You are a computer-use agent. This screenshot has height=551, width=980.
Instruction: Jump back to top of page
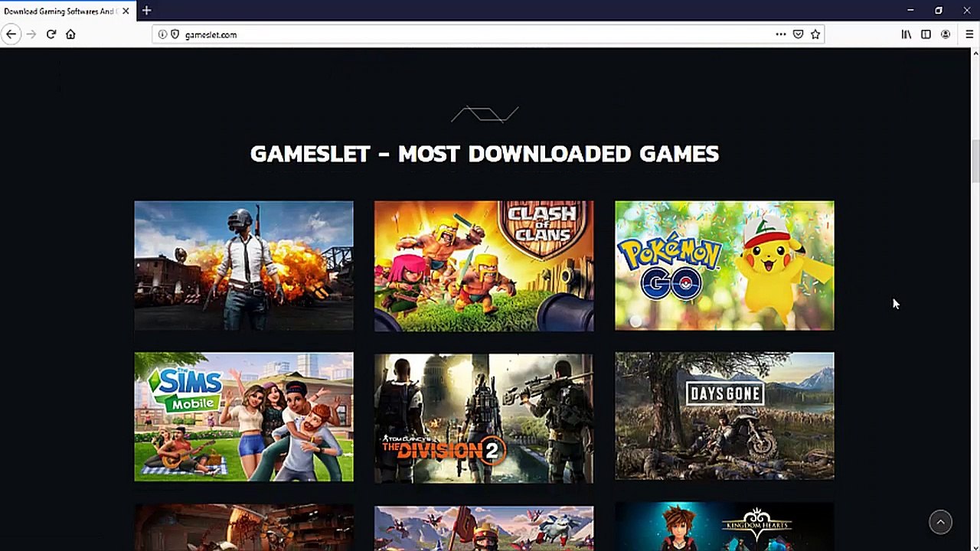click(x=940, y=522)
